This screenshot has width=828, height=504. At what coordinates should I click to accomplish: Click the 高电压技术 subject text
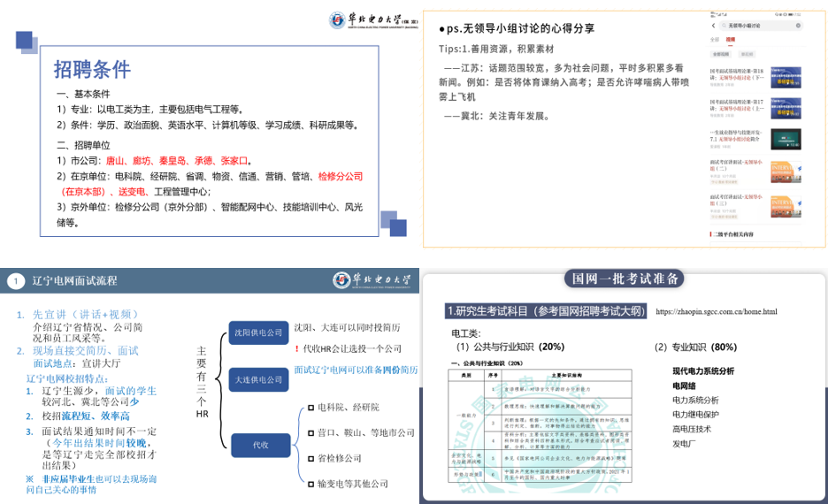click(691, 429)
